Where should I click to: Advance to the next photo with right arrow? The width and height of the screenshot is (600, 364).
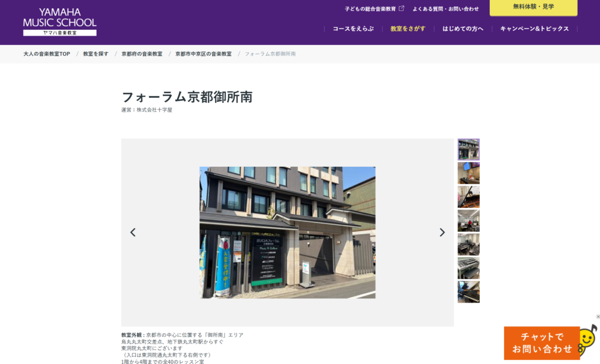(442, 232)
